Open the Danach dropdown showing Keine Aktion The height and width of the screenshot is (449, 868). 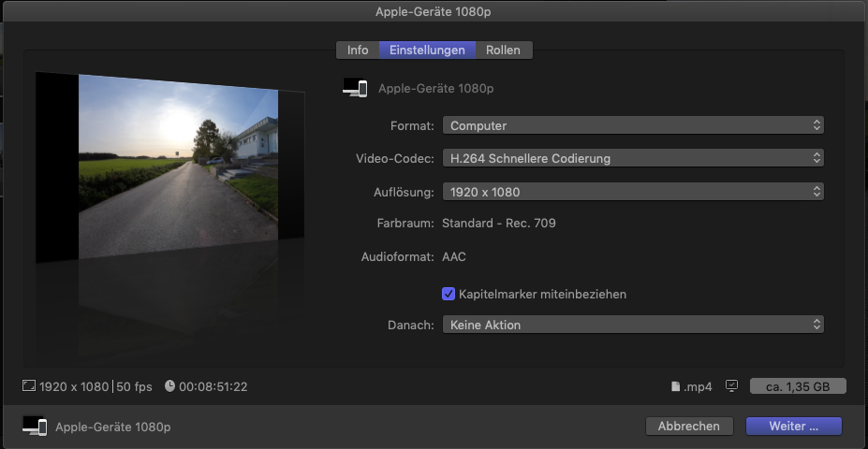[633, 325]
